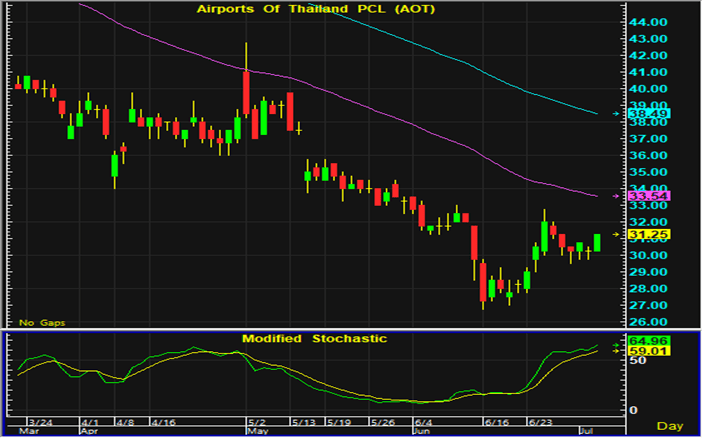Click the No Gaps label
The width and height of the screenshot is (703, 438).
40,322
